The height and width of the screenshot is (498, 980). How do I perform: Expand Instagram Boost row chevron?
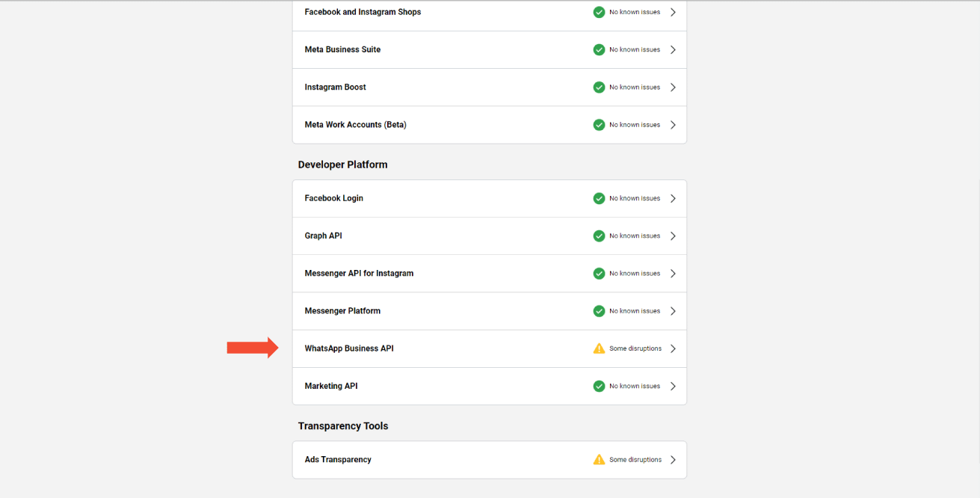click(x=673, y=87)
